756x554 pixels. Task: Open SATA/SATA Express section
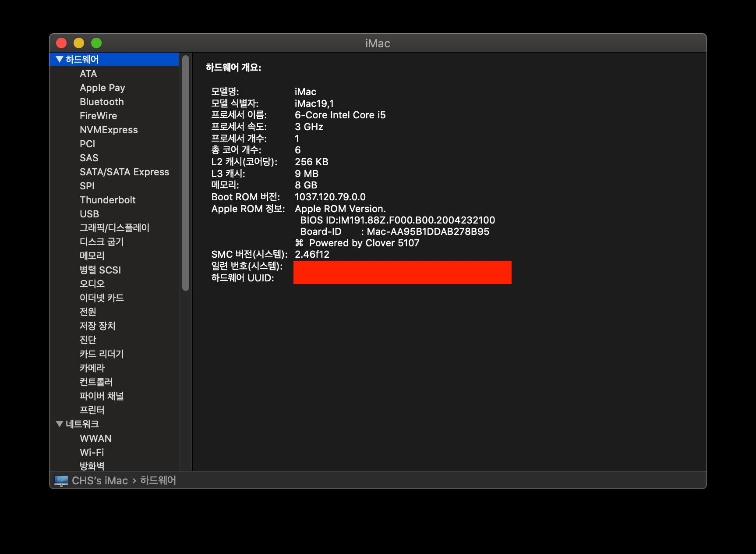click(x=124, y=172)
